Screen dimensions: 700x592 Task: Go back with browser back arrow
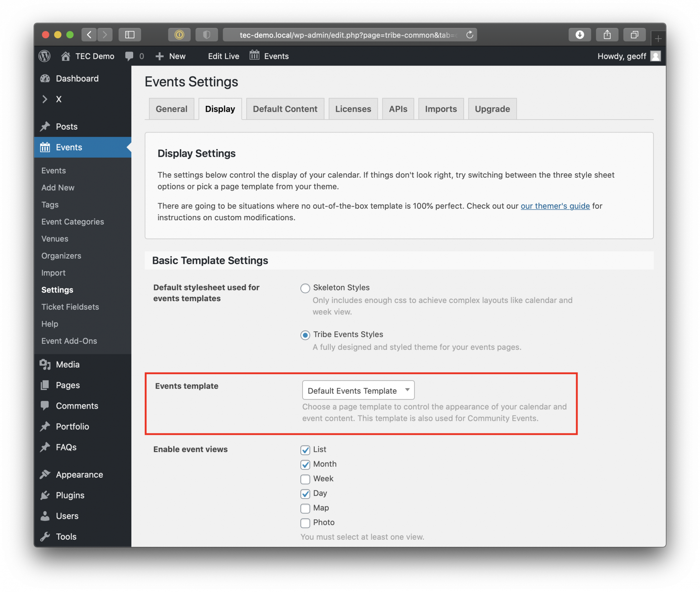pos(89,35)
